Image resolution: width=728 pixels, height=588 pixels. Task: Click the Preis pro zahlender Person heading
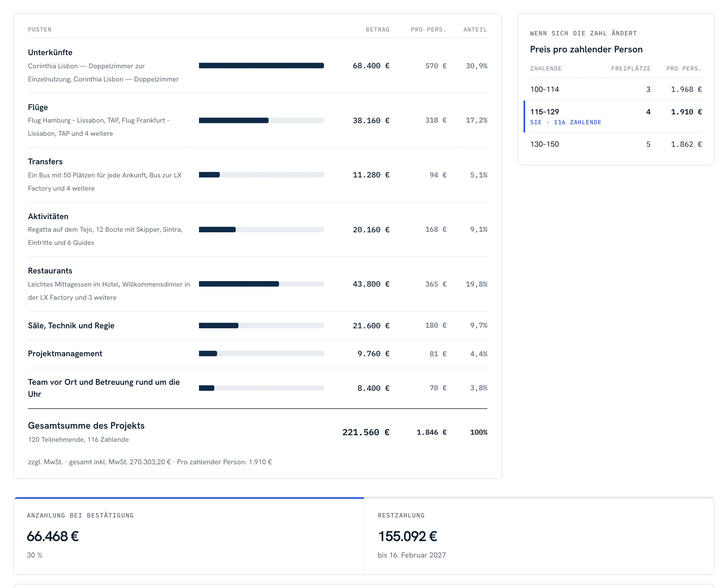click(x=586, y=49)
